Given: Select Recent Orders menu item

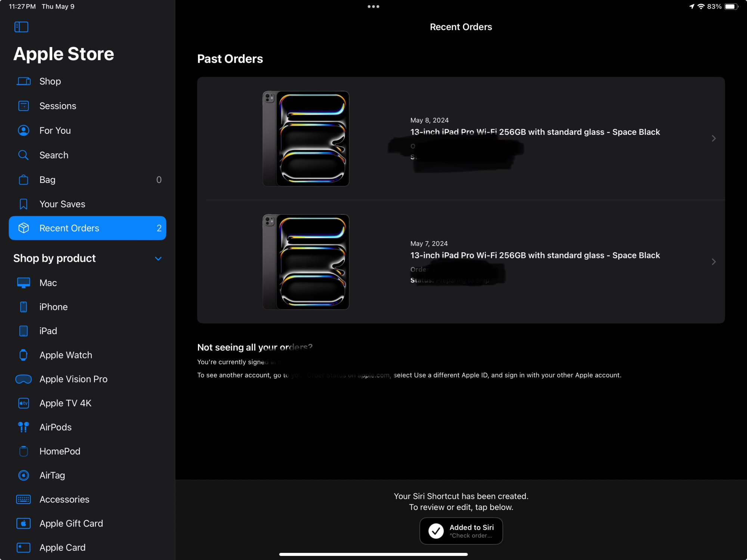Looking at the screenshot, I should click(87, 228).
